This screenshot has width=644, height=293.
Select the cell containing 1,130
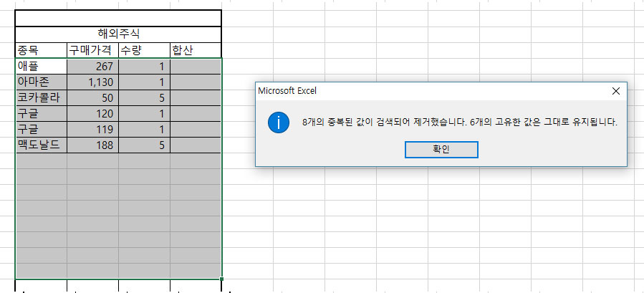[92, 82]
